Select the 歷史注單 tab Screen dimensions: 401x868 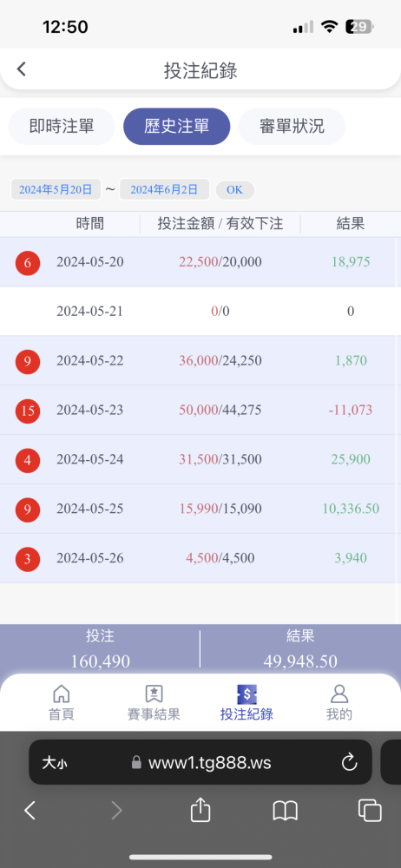[177, 126]
